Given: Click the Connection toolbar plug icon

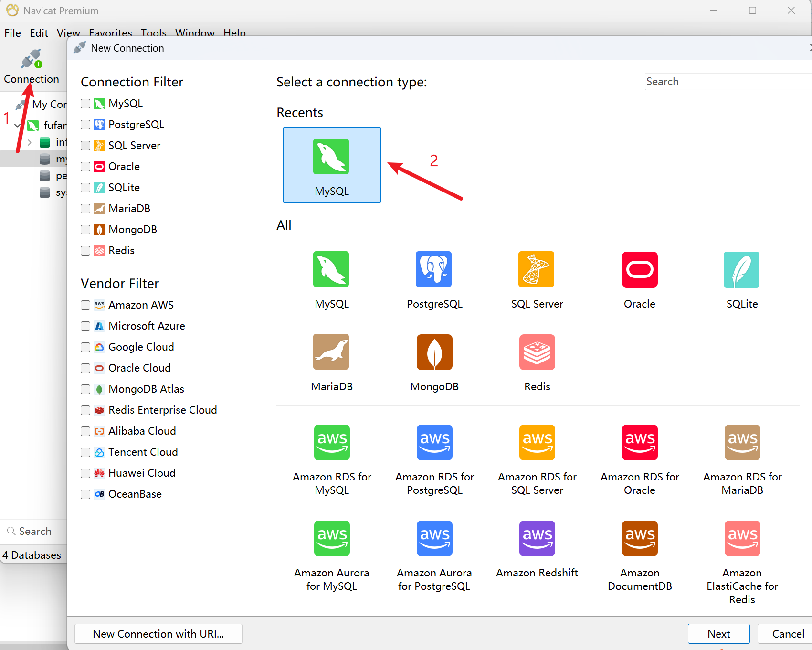Looking at the screenshot, I should [32, 59].
